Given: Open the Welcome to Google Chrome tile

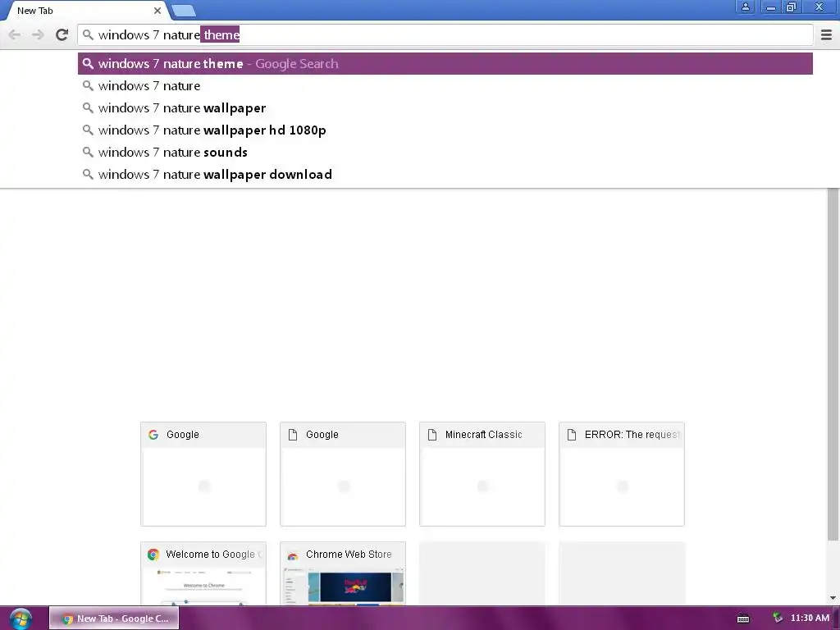Looking at the screenshot, I should (x=203, y=573).
